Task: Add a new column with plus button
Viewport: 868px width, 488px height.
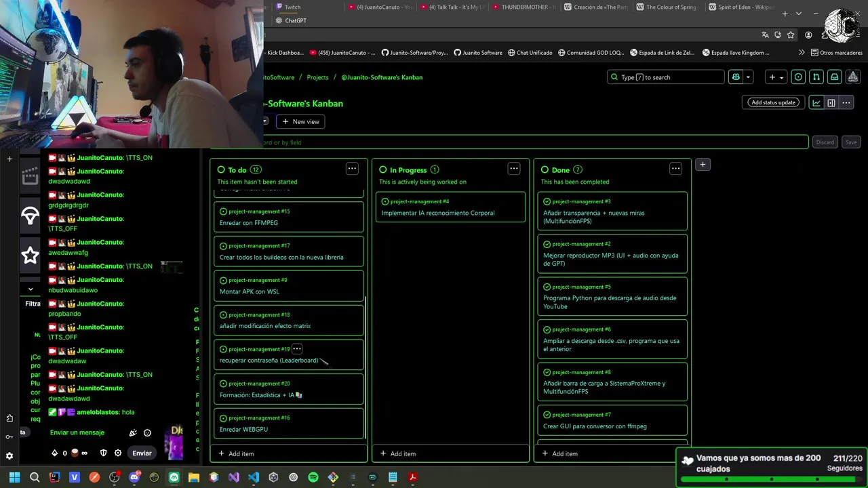Action: tap(703, 164)
